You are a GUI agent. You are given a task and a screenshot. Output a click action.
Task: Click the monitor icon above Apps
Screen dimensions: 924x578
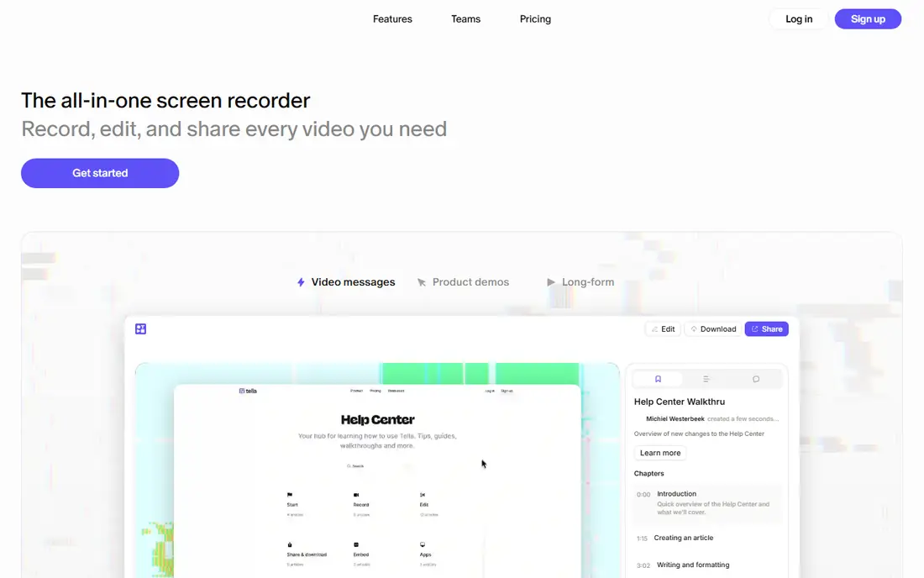coord(423,544)
